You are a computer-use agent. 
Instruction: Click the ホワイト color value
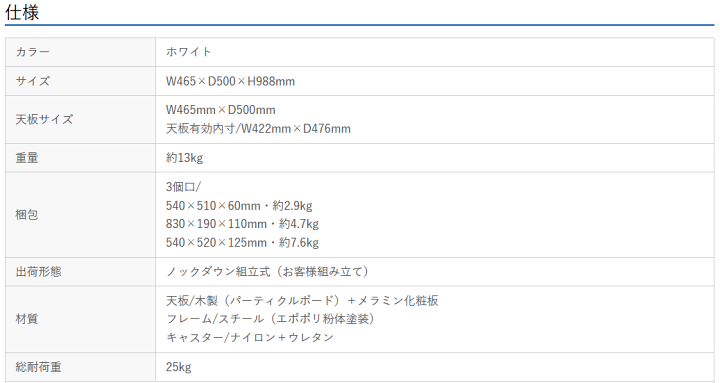pyautogui.click(x=188, y=52)
